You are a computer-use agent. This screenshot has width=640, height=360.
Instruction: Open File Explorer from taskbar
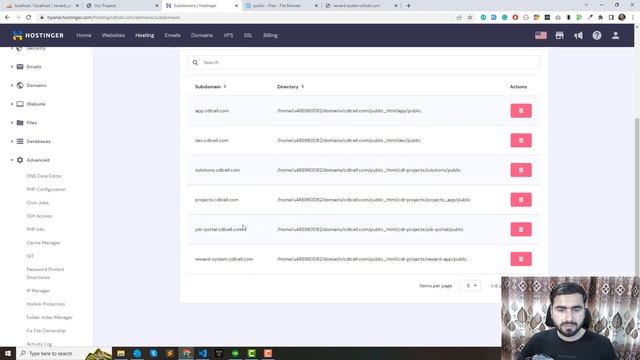121,353
